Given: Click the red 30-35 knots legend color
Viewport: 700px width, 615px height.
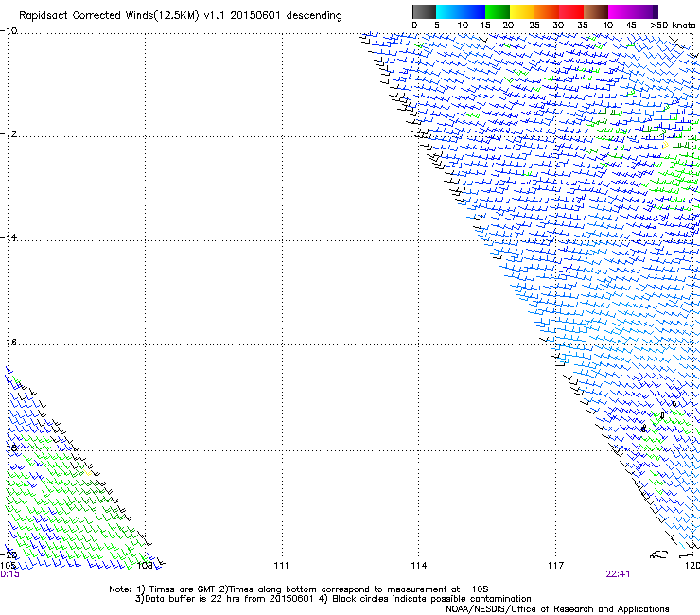Looking at the screenshot, I should (x=571, y=11).
